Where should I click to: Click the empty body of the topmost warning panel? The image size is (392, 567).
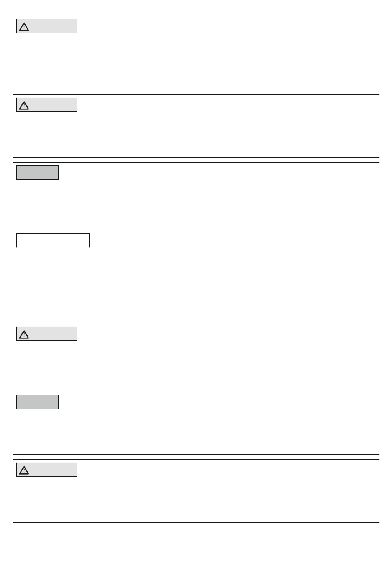[196, 62]
